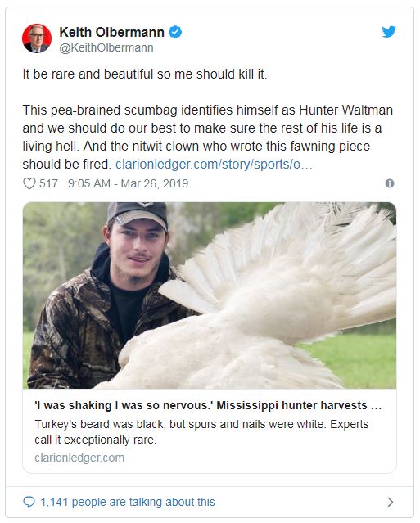420x523 pixels.
Task: Click the Twitter bird logo
Action: click(389, 32)
